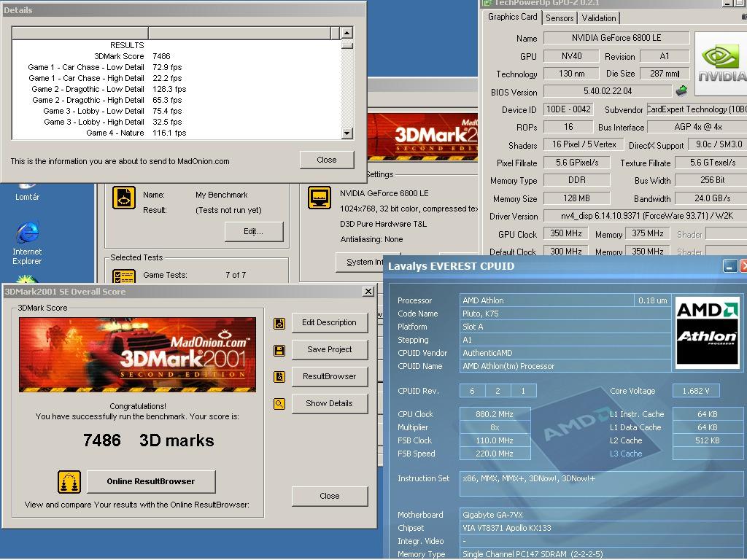Select the Graphics Card tab in GPU-Z

512,17
